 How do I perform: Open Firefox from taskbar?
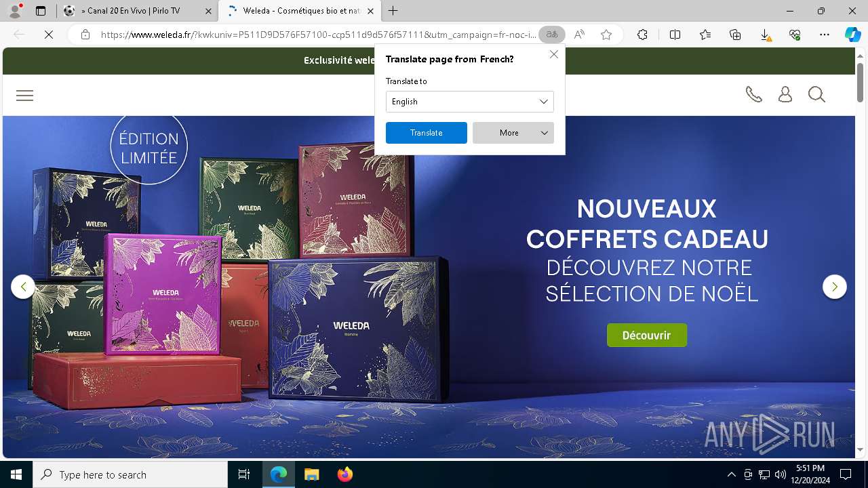click(x=344, y=474)
